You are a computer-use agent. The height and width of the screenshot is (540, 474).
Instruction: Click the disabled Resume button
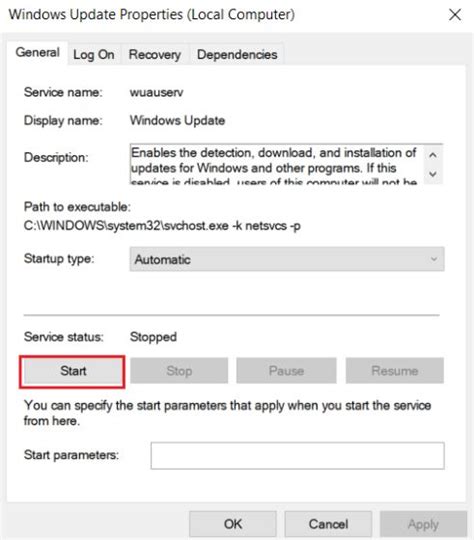pyautogui.click(x=395, y=371)
